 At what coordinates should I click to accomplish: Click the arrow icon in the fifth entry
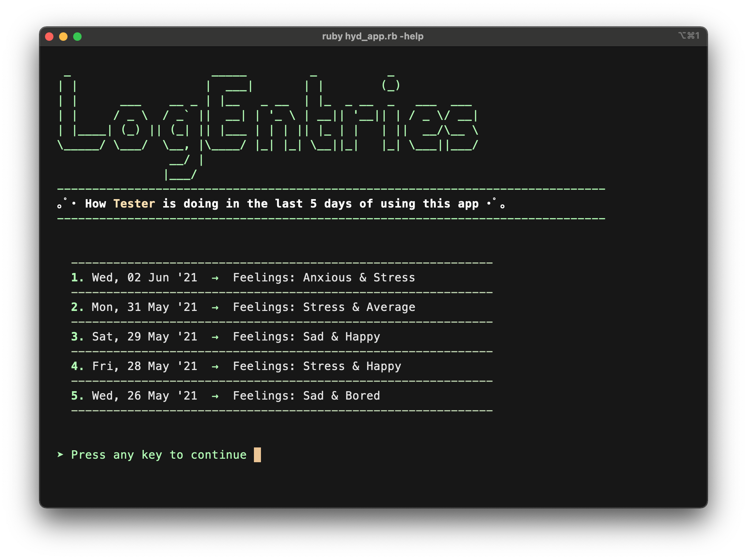pyautogui.click(x=215, y=396)
